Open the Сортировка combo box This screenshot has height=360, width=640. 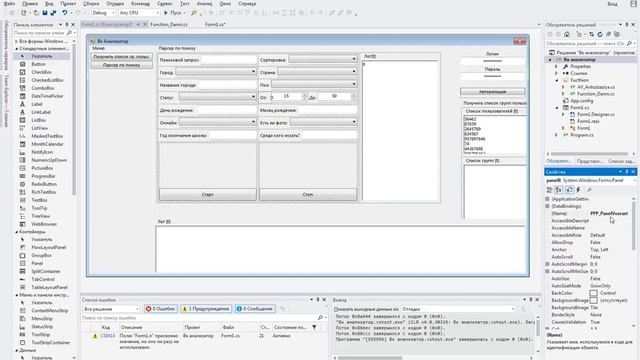coord(323,59)
